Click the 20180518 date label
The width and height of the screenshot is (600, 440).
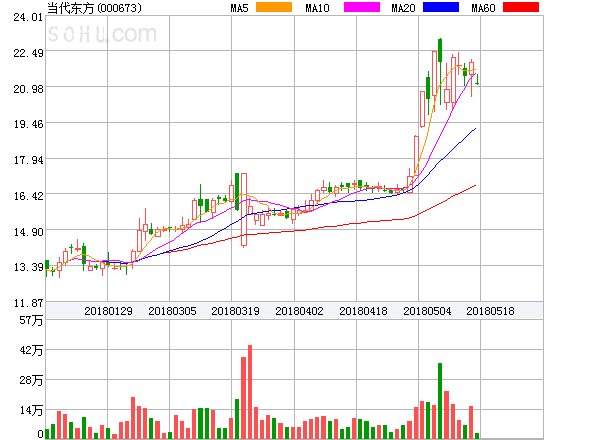(490, 311)
